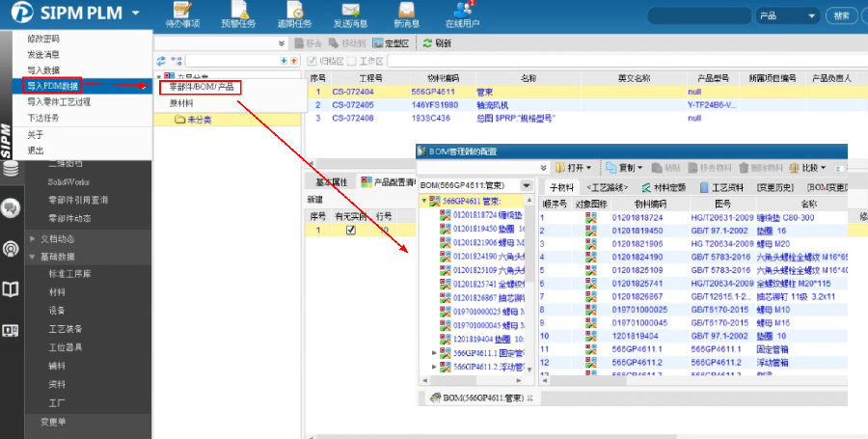Screen dimensions: 868x439
Task: Expand the BOM(566GP4611:管束) combo box
Action: (x=527, y=185)
